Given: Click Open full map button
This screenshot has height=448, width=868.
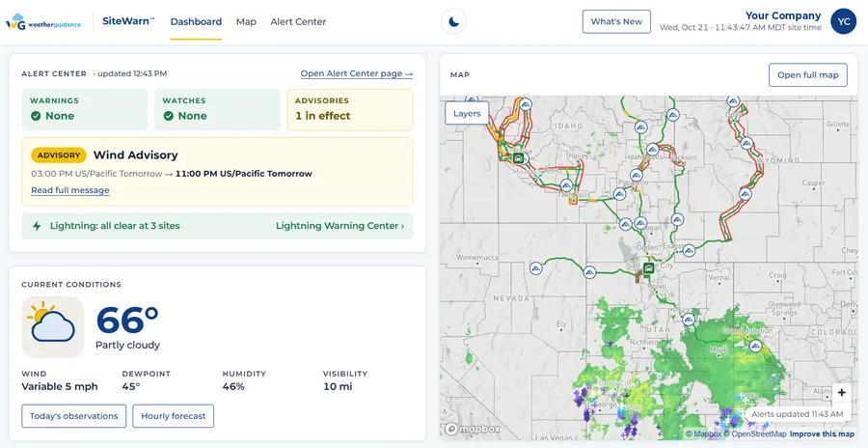Looking at the screenshot, I should pos(807,75).
